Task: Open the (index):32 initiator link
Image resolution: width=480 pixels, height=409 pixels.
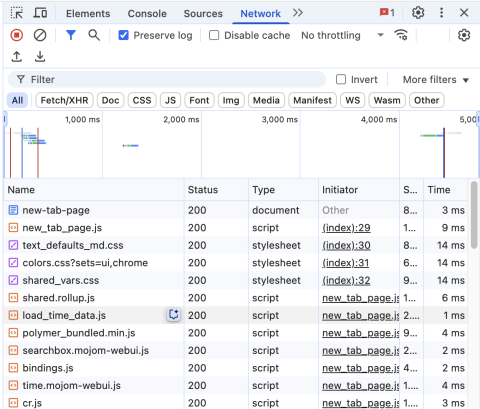Action: [x=346, y=280]
